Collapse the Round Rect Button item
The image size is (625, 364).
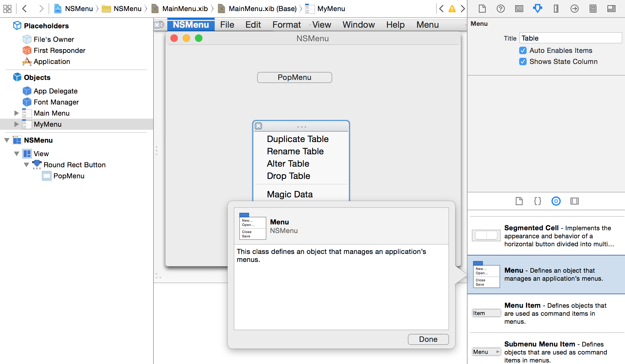(x=26, y=165)
